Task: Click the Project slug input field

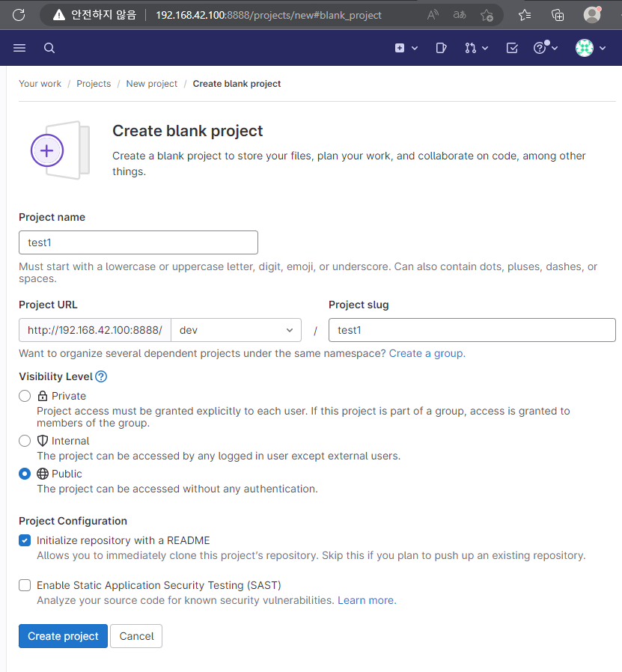Action: 472,330
